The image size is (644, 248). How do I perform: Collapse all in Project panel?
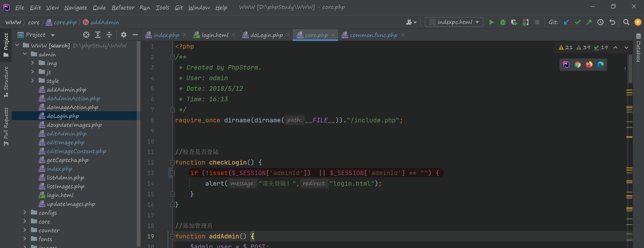tap(109, 35)
